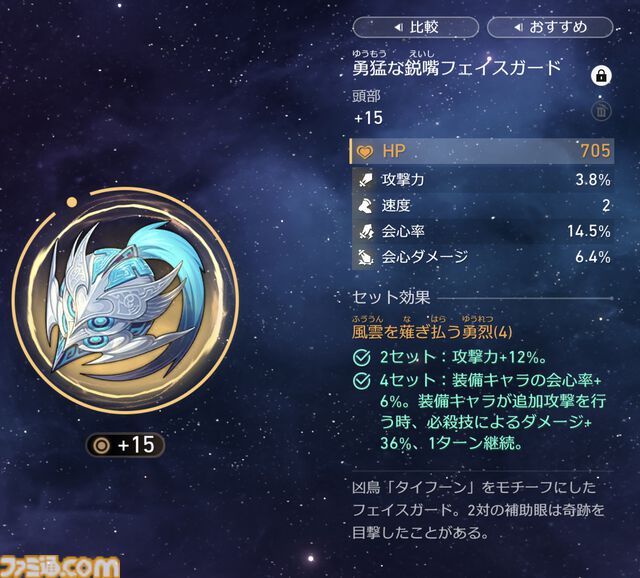Click the +15 enhancement level badge

click(x=125, y=445)
